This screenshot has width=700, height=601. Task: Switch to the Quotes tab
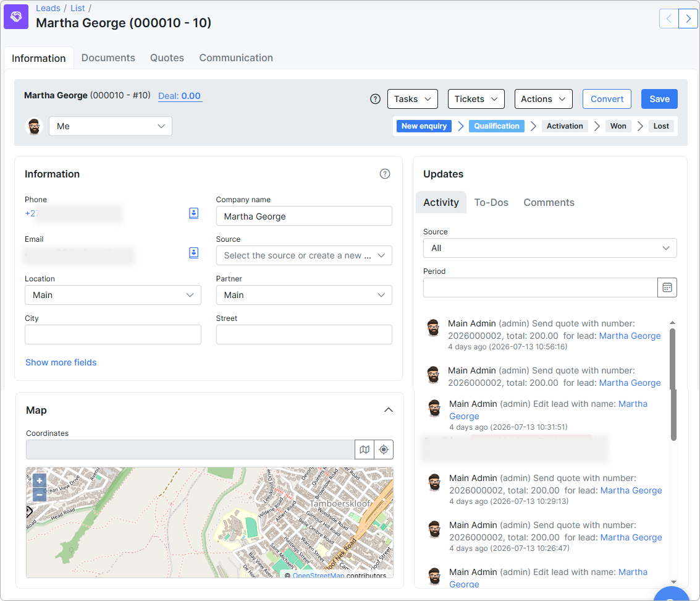point(167,58)
